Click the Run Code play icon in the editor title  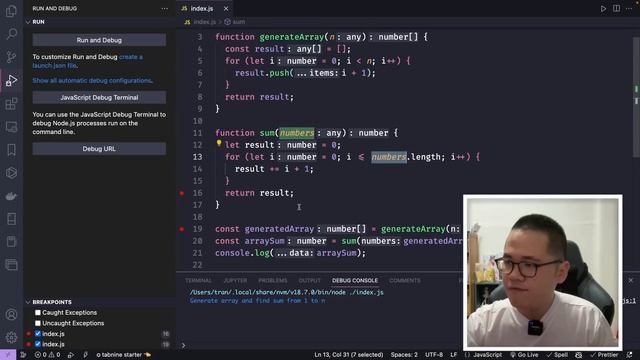tap(603, 9)
